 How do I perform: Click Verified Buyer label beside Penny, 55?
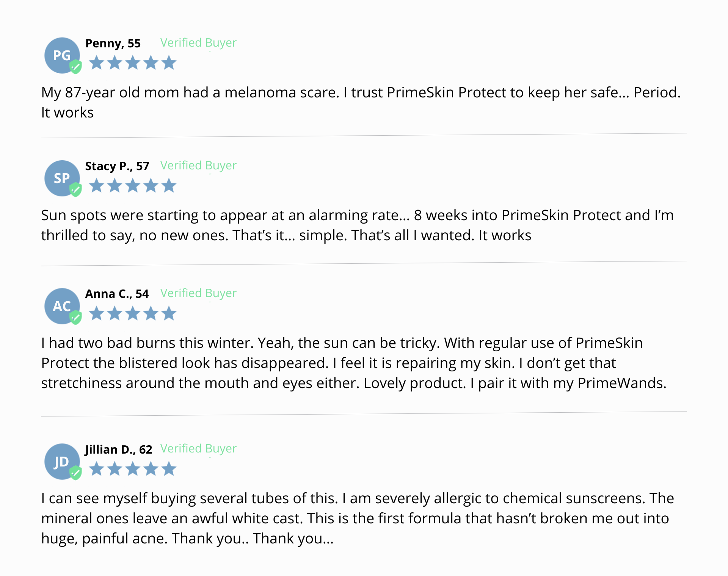point(198,43)
